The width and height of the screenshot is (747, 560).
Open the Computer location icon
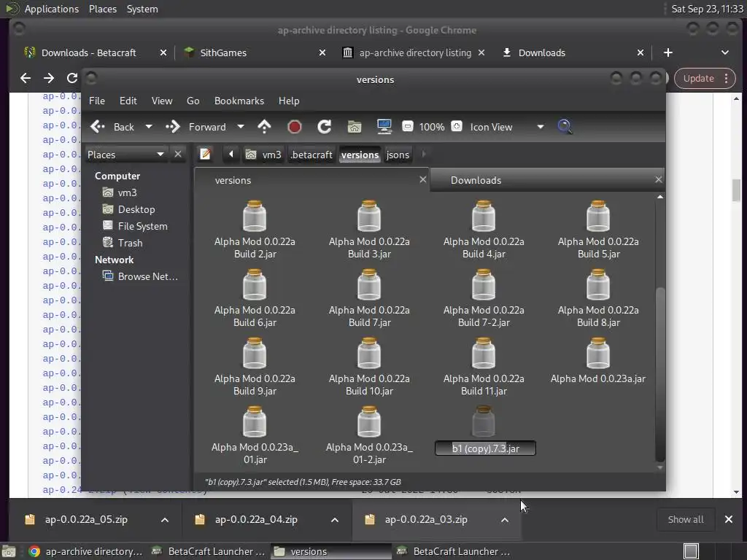[x=384, y=127]
